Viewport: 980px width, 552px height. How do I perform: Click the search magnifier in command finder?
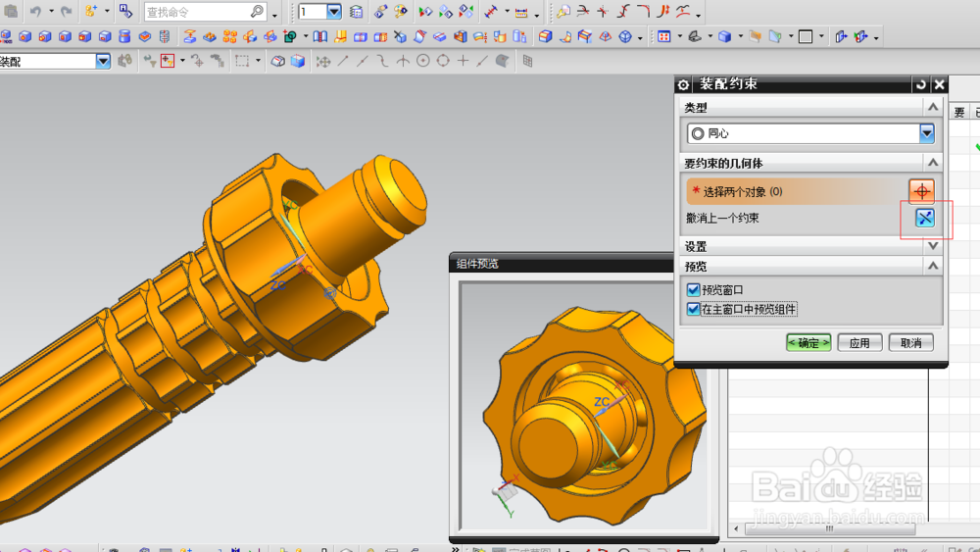pyautogui.click(x=257, y=11)
